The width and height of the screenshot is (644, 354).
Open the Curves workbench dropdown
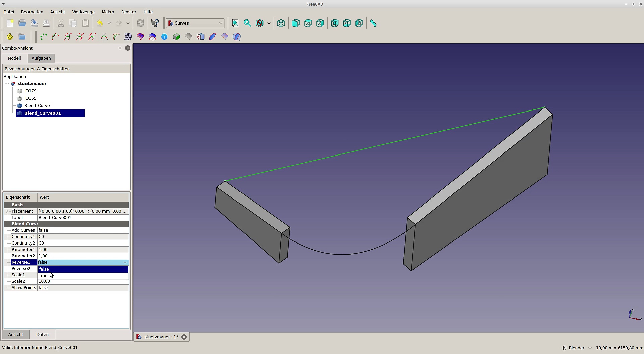click(196, 23)
